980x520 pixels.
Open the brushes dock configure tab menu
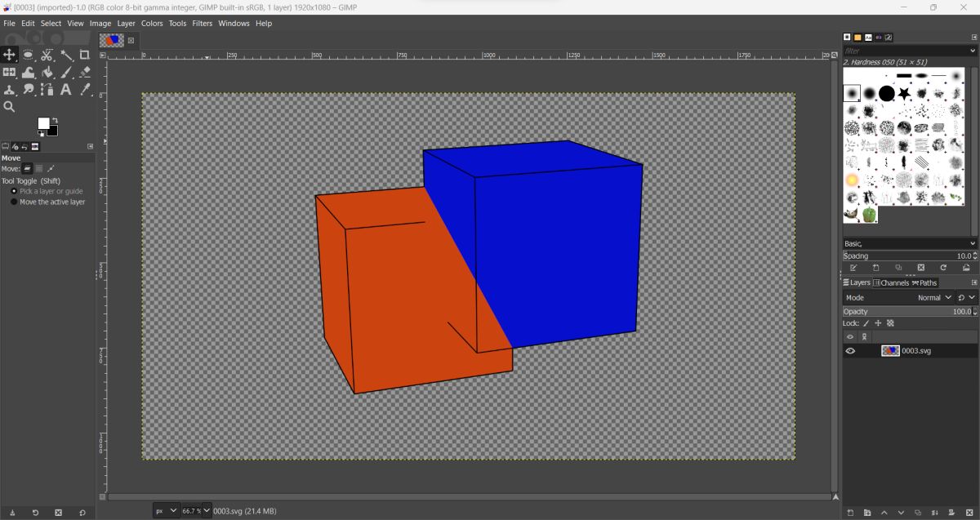[x=973, y=37]
